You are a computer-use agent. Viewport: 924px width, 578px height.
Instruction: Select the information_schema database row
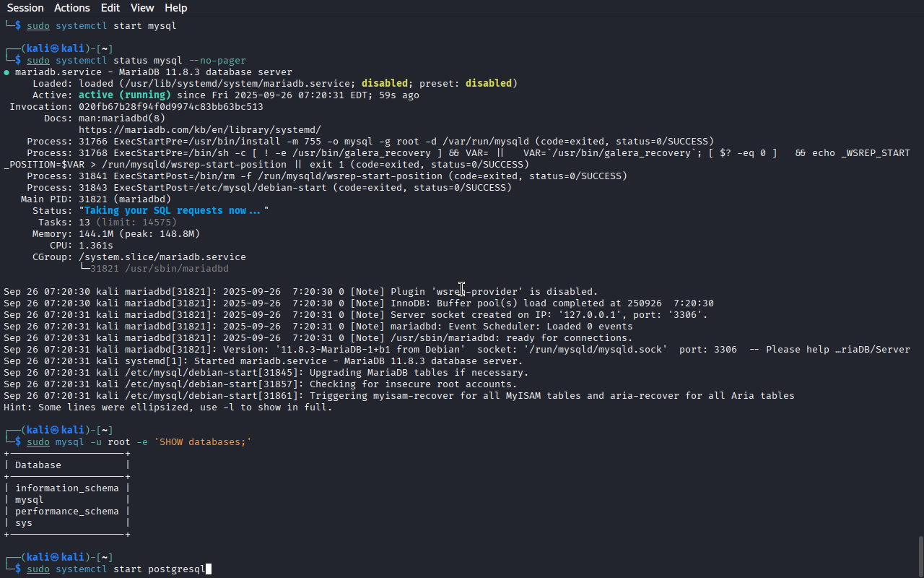click(x=67, y=488)
